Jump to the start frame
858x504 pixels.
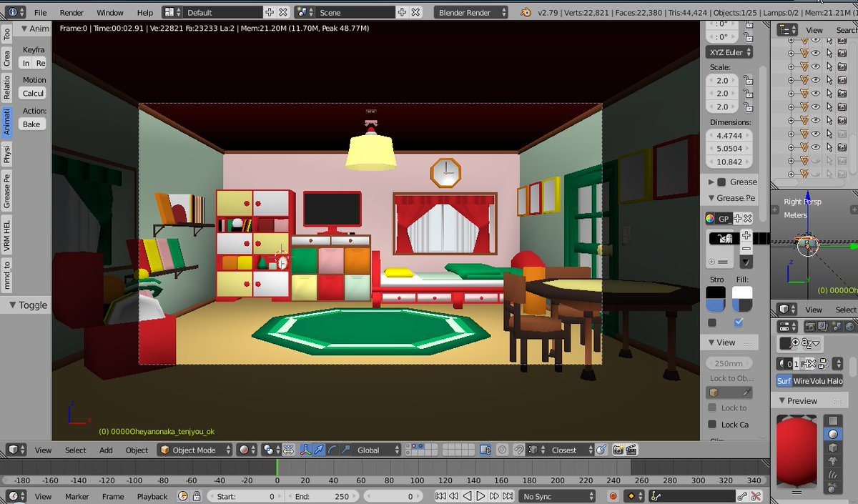(440, 496)
